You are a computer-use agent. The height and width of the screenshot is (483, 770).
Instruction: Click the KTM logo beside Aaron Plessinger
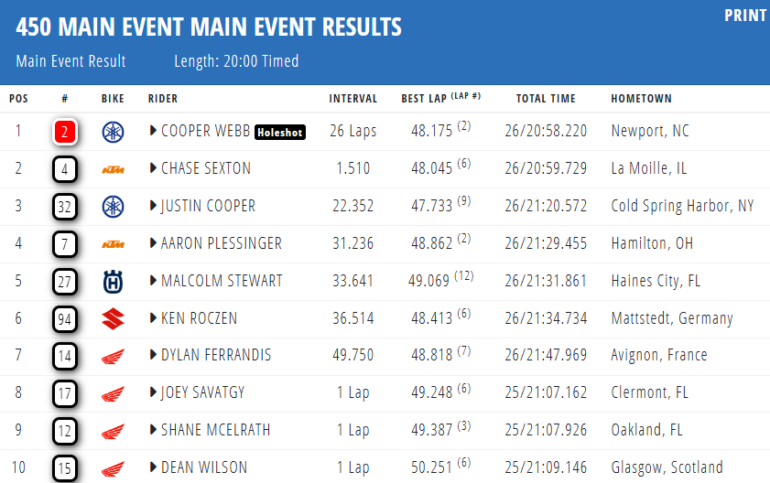[112, 244]
